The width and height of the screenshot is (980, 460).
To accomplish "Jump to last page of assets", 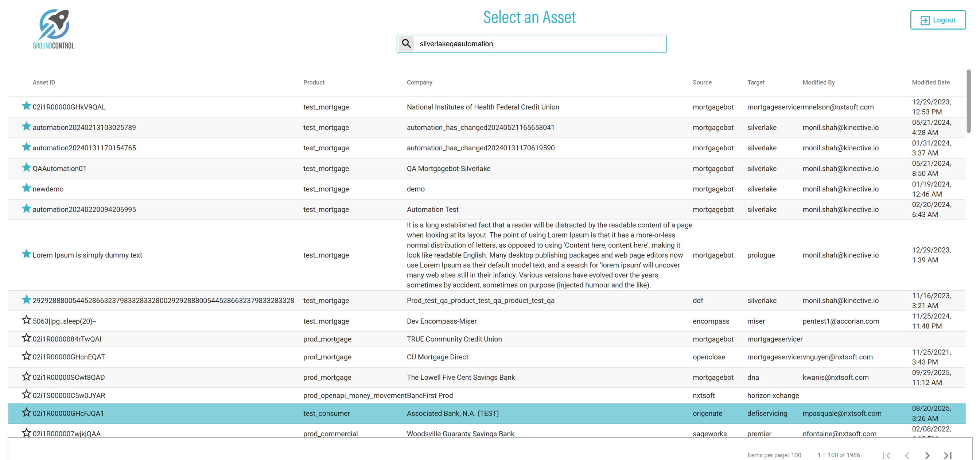I will 947,455.
